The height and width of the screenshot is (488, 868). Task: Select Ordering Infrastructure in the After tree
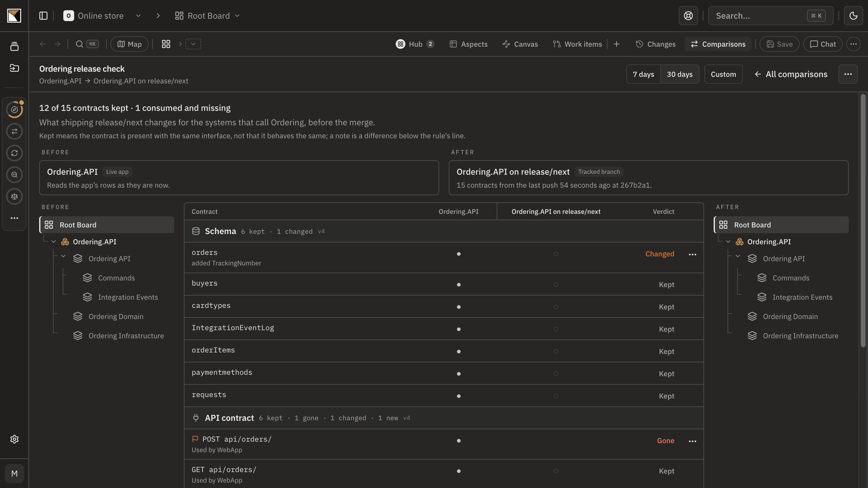click(800, 336)
